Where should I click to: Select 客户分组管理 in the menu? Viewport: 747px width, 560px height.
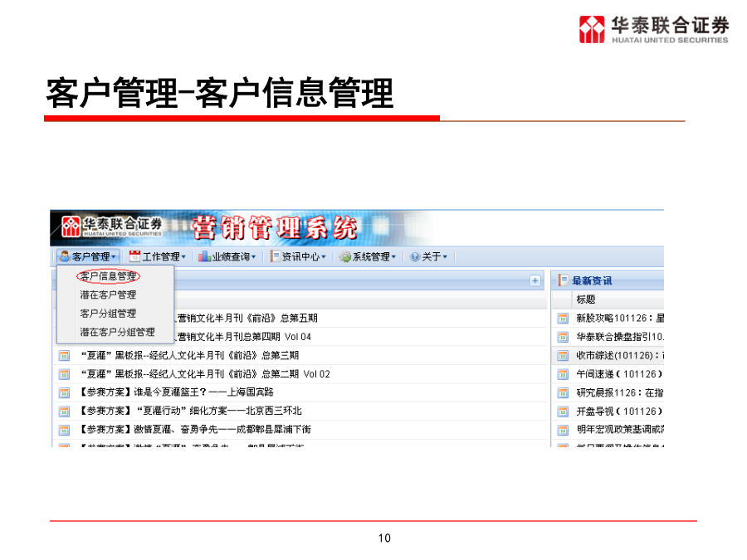tap(108, 314)
